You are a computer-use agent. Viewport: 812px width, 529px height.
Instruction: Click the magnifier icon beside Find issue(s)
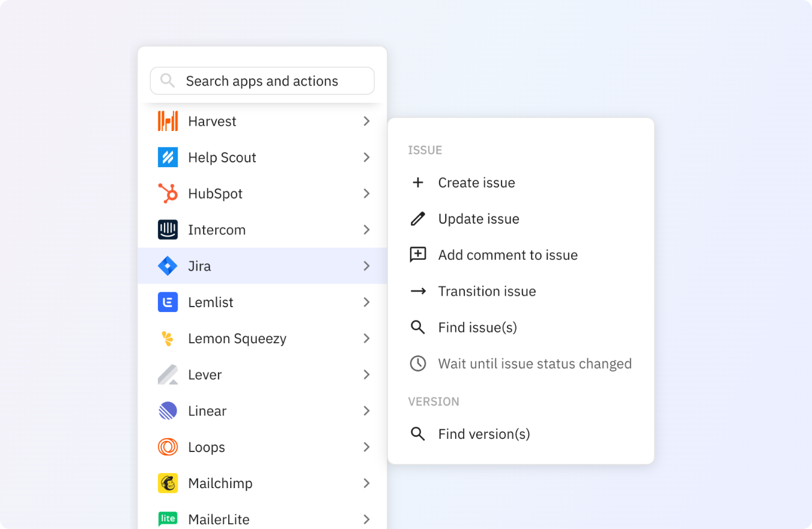tap(418, 327)
